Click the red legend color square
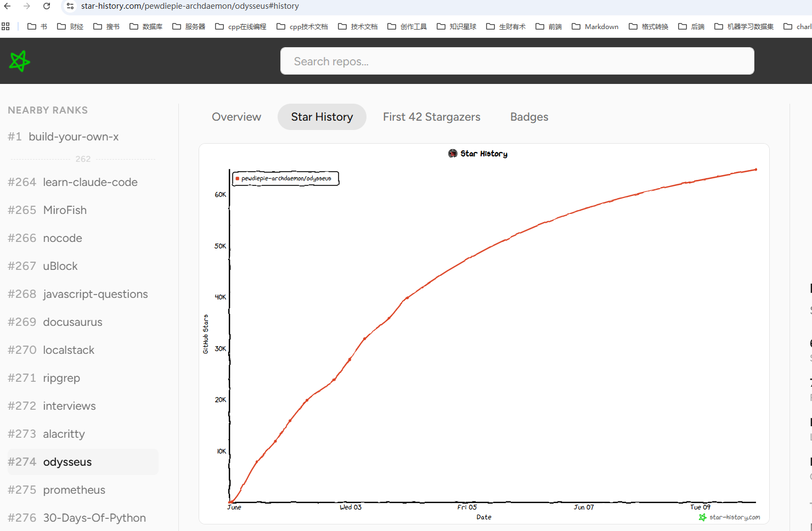812x531 pixels. click(x=237, y=178)
